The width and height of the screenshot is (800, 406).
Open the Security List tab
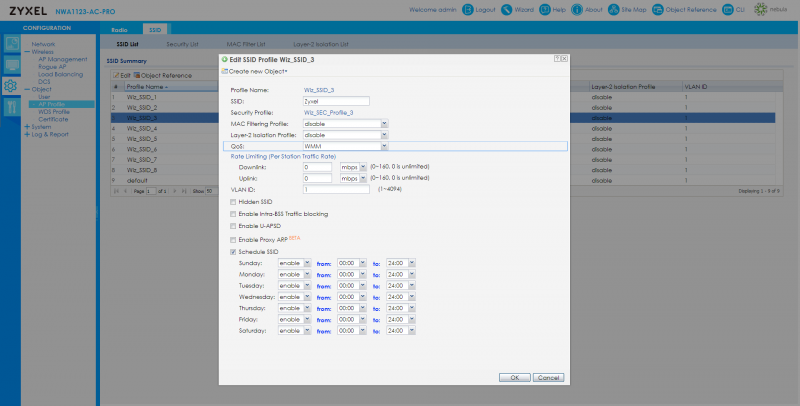click(182, 44)
